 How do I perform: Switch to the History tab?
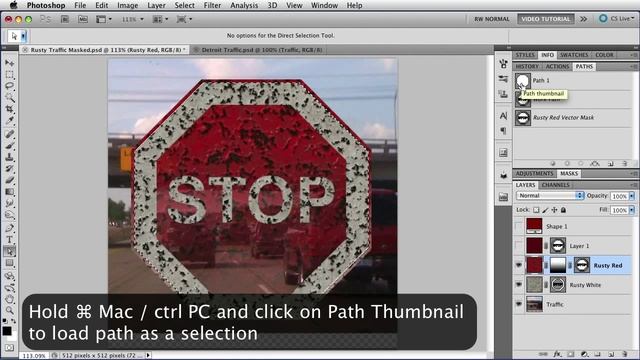point(527,67)
